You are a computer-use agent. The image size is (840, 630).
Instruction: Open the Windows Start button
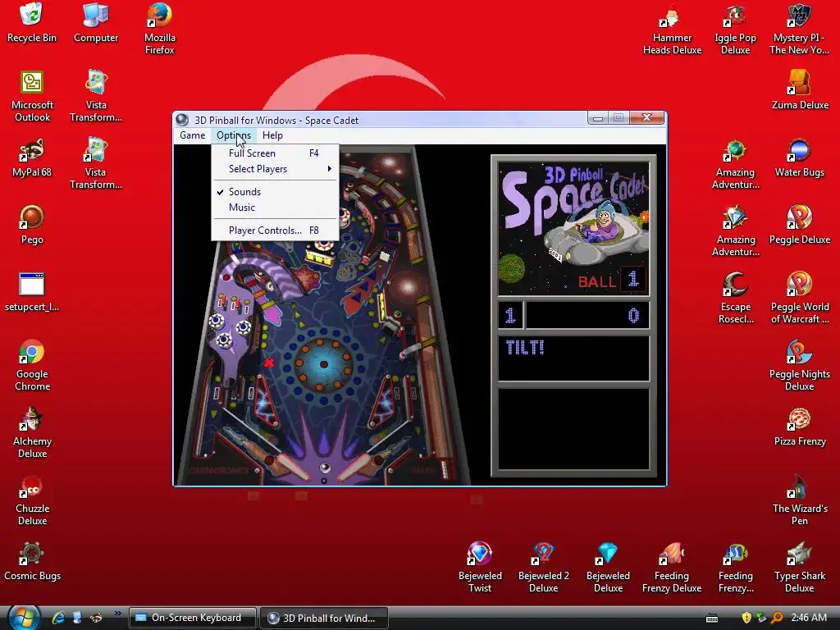[x=24, y=618]
